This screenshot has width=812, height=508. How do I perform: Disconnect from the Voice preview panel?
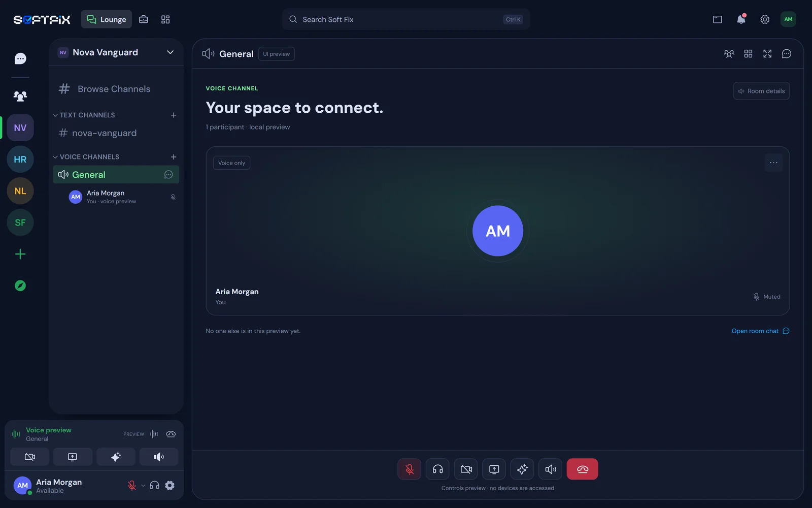pyautogui.click(x=171, y=434)
